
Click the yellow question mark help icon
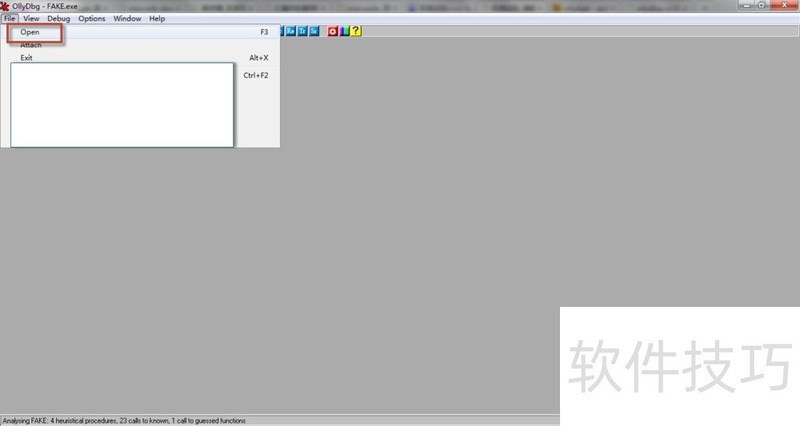click(356, 31)
